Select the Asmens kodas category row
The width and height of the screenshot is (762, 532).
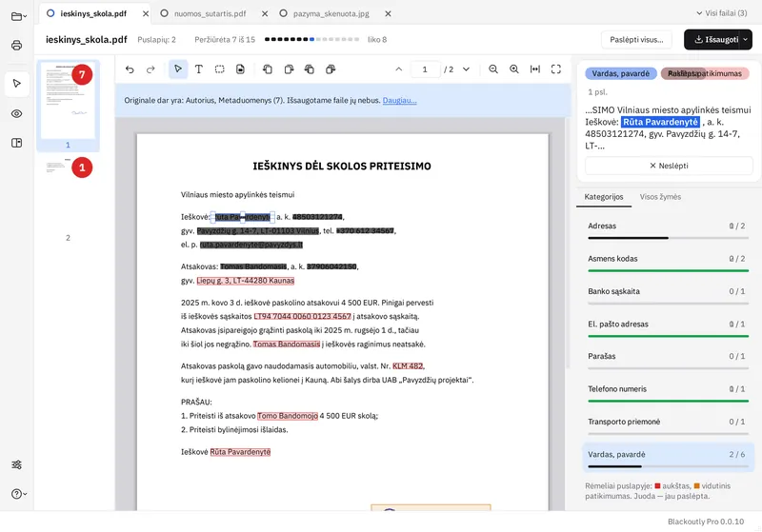pyautogui.click(x=669, y=262)
